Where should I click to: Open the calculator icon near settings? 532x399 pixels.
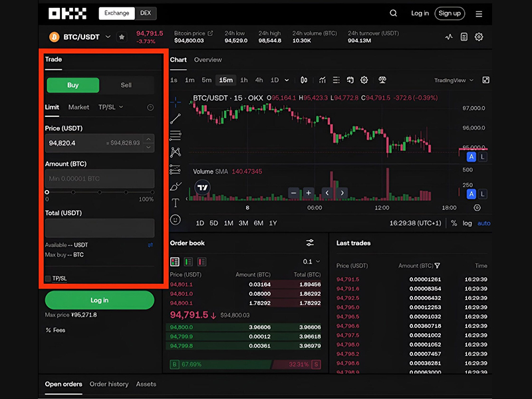pos(464,37)
